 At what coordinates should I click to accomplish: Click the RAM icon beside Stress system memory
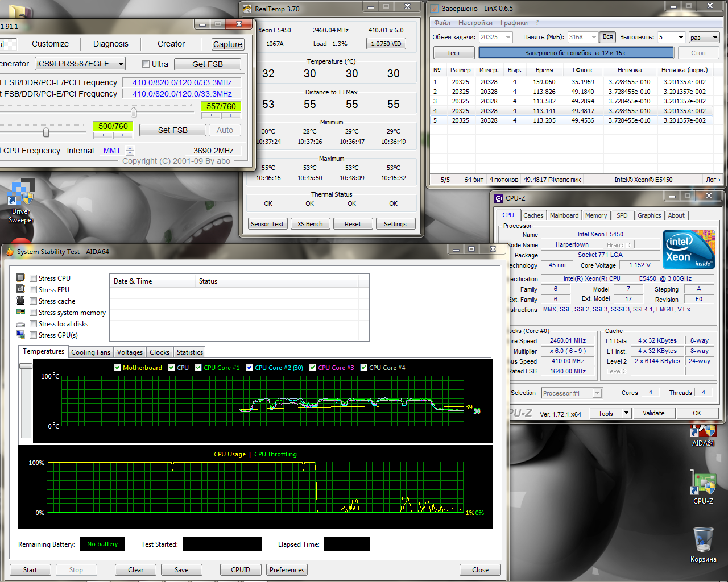click(x=20, y=312)
